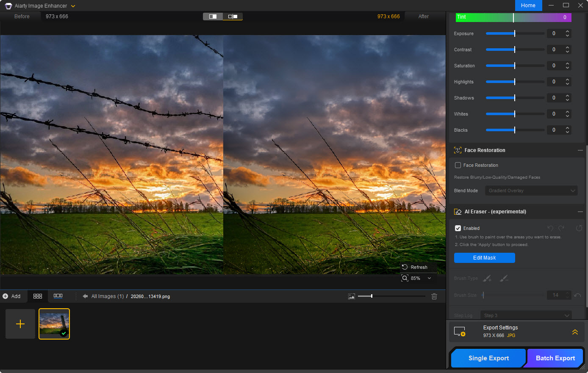This screenshot has height=373, width=588.
Task: Click the add image plus tile
Action: click(x=20, y=324)
